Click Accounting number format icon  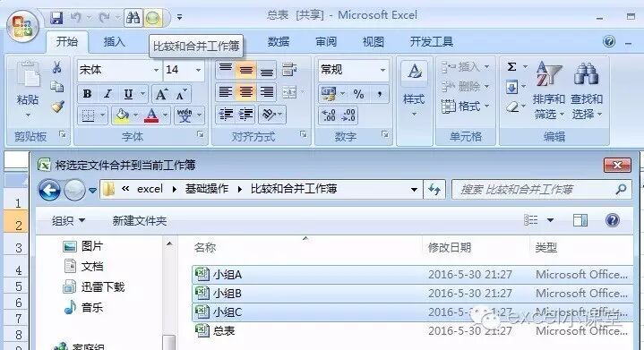point(328,94)
